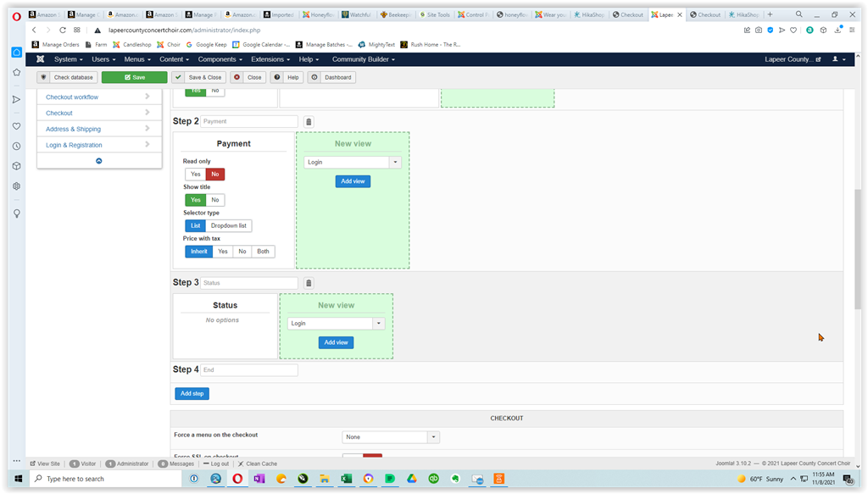Set Price with tax to Both
The width and height of the screenshot is (868, 494).
pyautogui.click(x=263, y=252)
